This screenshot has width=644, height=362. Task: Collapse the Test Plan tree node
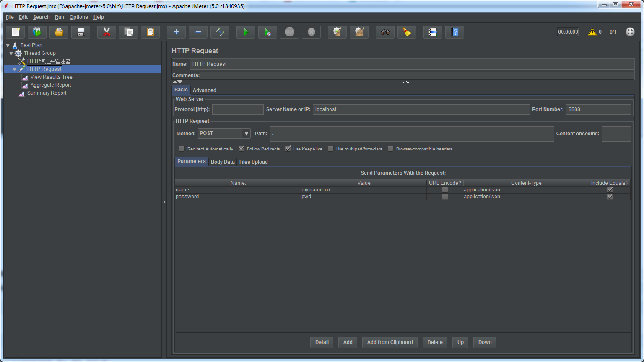click(8, 45)
